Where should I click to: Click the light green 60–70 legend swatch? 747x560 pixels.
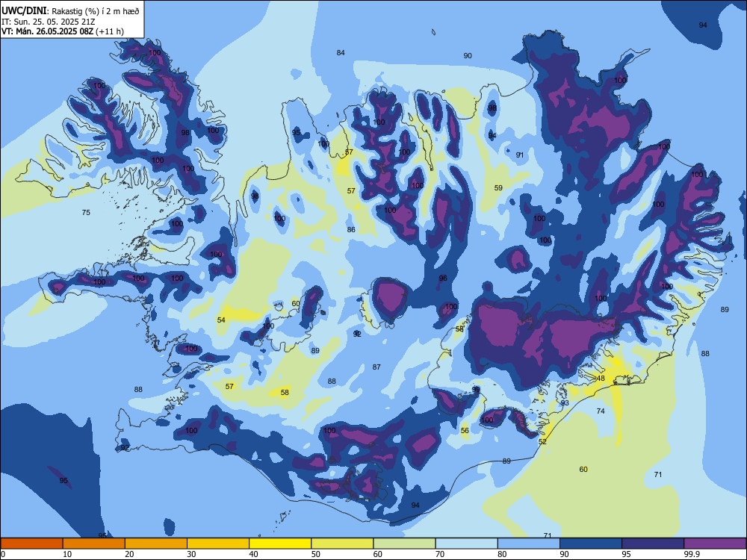pyautogui.click(x=404, y=544)
